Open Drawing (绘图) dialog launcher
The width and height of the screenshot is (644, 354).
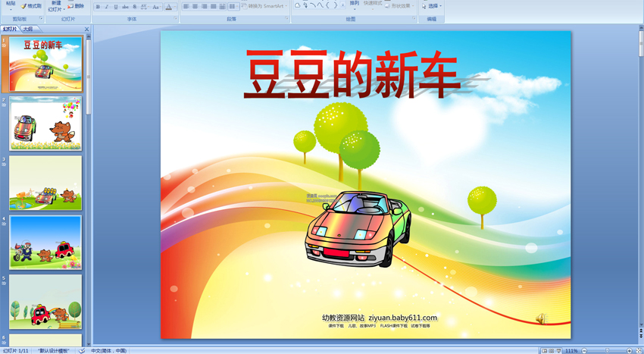click(414, 18)
